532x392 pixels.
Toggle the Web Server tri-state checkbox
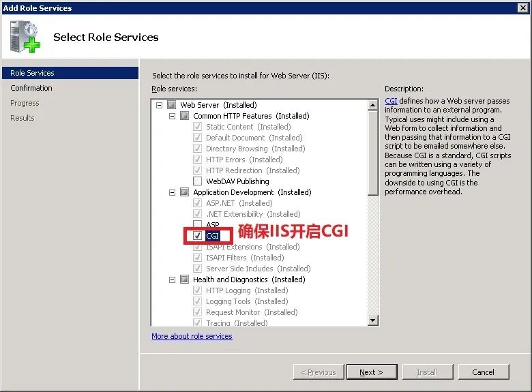(172, 105)
